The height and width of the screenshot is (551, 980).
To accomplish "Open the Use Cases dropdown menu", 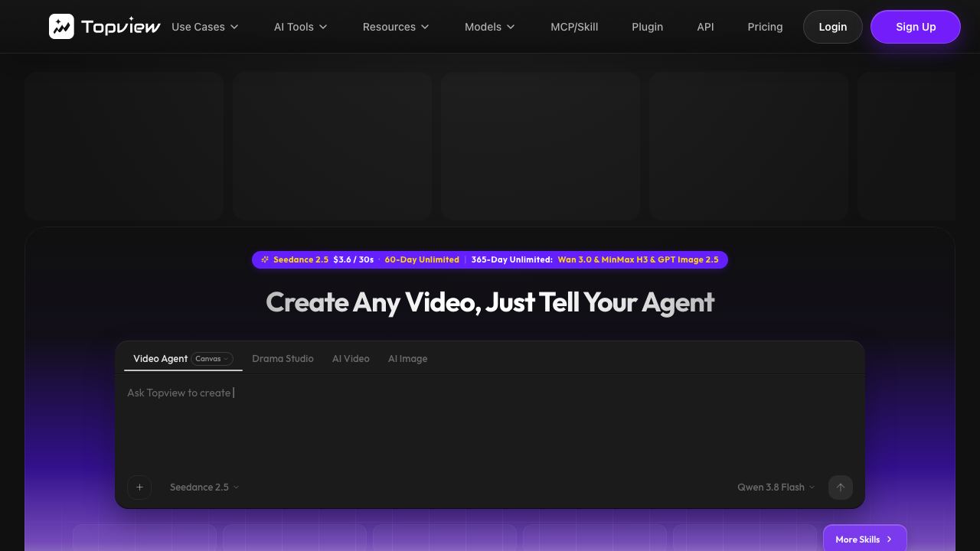I will [x=205, y=27].
